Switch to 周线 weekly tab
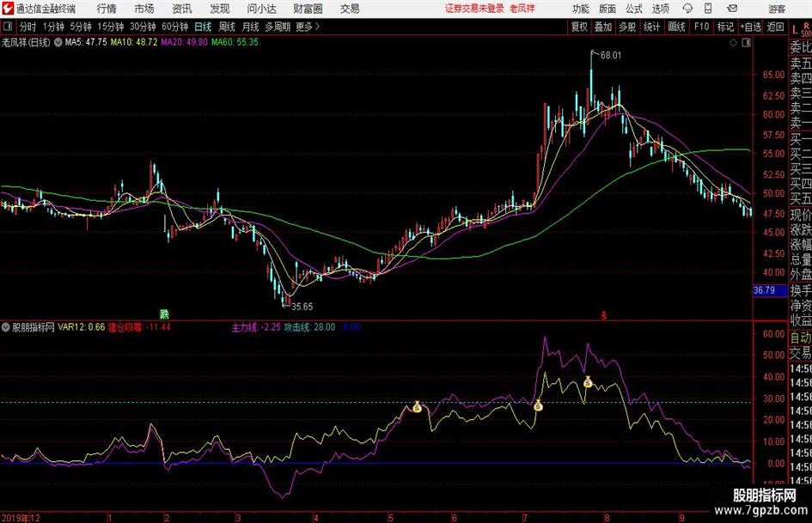The image size is (812, 523). (x=226, y=27)
